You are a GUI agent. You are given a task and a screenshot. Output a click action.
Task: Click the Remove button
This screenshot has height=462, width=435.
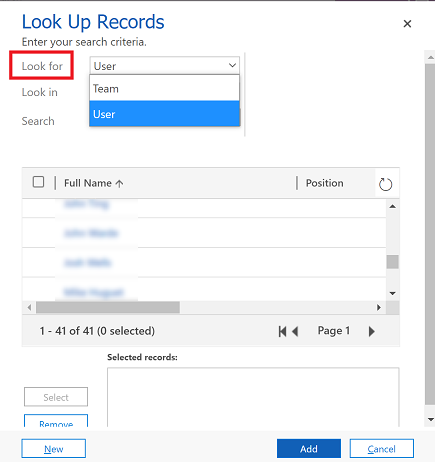click(x=56, y=421)
